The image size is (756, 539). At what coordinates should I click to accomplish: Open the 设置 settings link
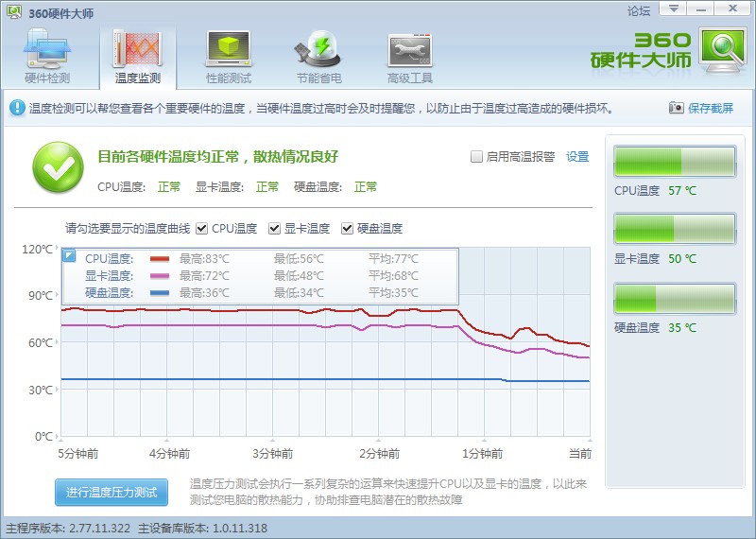(577, 156)
